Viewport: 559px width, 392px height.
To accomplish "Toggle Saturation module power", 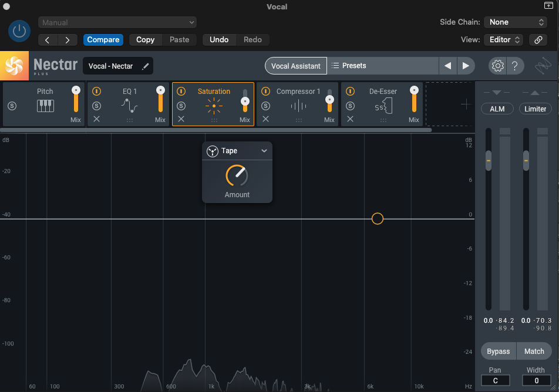I will pos(181,92).
